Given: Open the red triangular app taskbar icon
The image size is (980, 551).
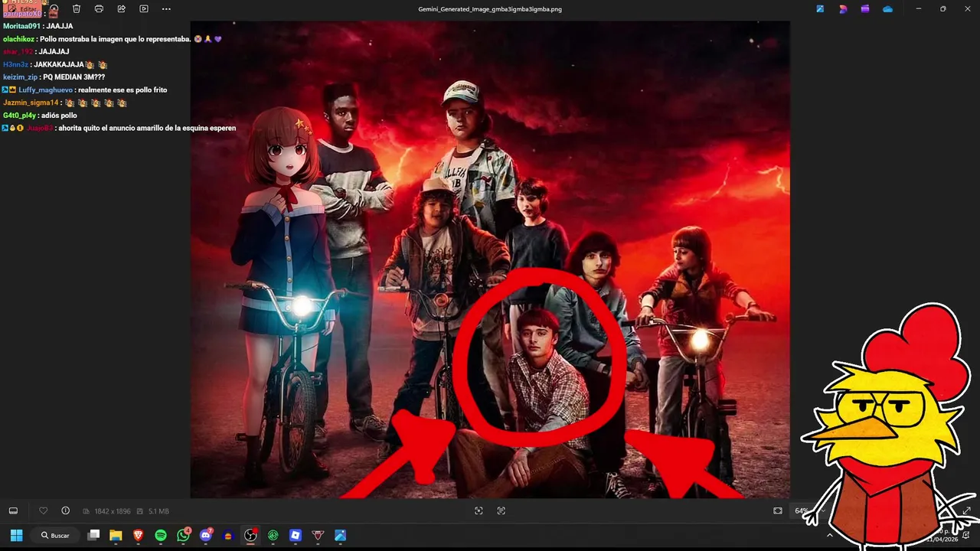Looking at the screenshot, I should [x=318, y=535].
